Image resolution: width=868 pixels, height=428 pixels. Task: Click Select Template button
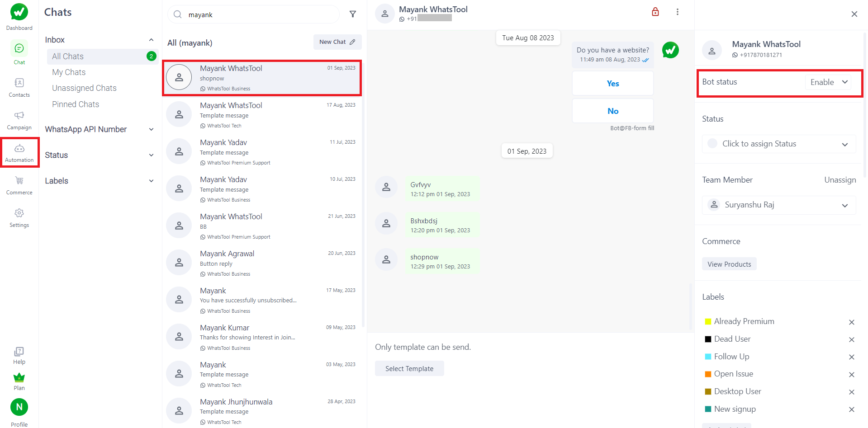(409, 369)
